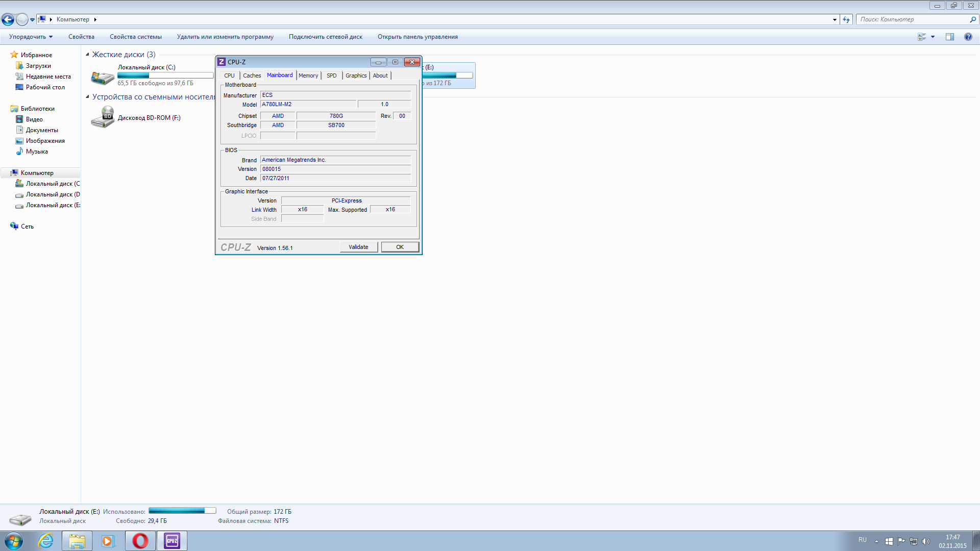Expand address bar history dropdown

(835, 19)
